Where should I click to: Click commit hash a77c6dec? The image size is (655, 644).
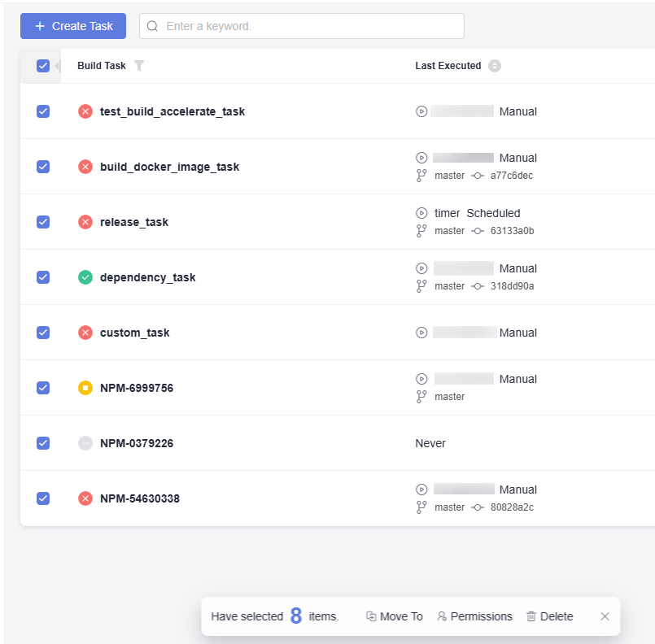[x=512, y=176]
